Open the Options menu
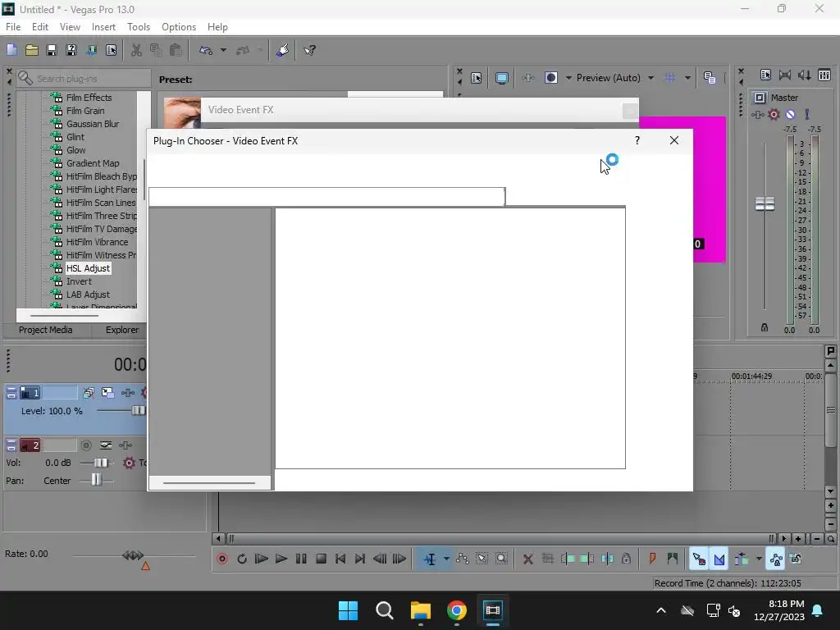Viewport: 840px width, 630px height. tap(178, 27)
